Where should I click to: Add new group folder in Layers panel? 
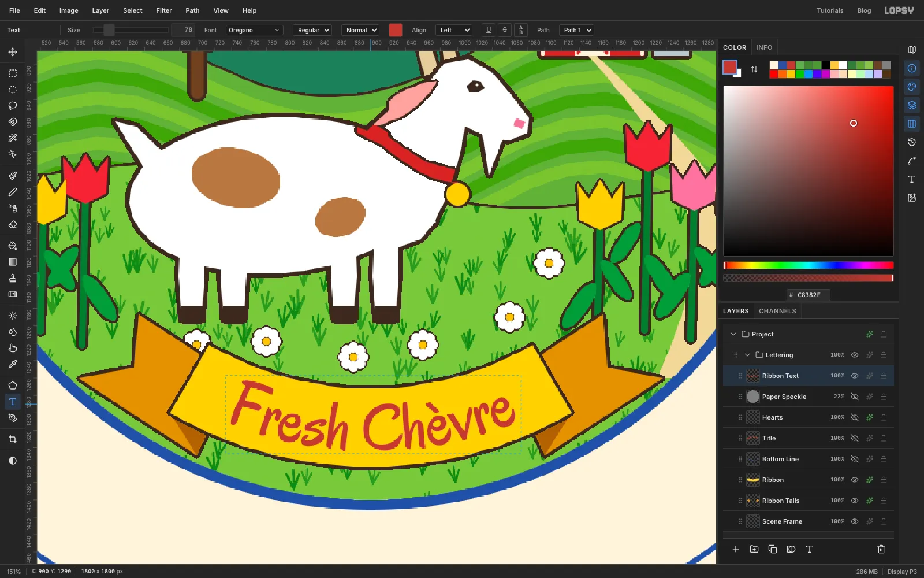754,549
